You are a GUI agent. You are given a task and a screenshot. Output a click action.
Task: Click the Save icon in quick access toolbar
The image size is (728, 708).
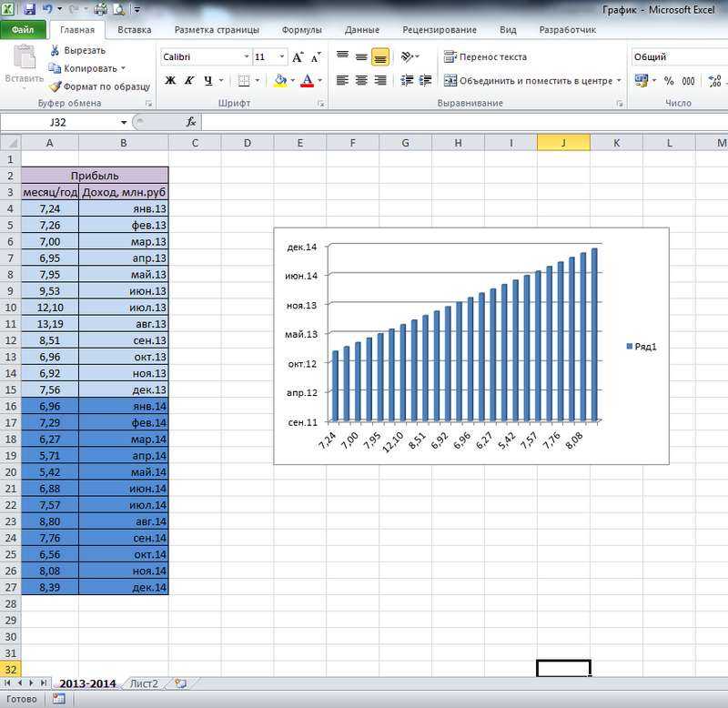pos(29,8)
